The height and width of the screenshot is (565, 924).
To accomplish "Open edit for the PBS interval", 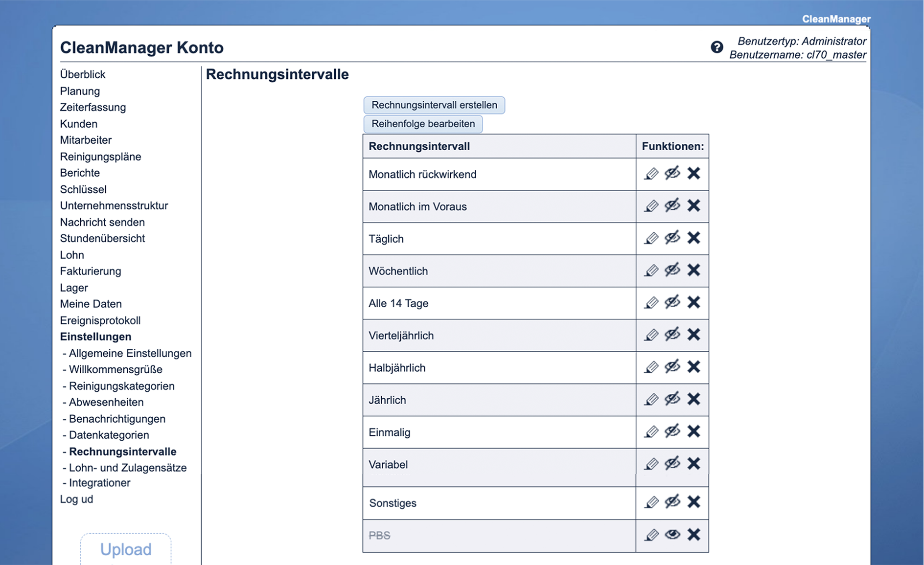I will coord(651,535).
